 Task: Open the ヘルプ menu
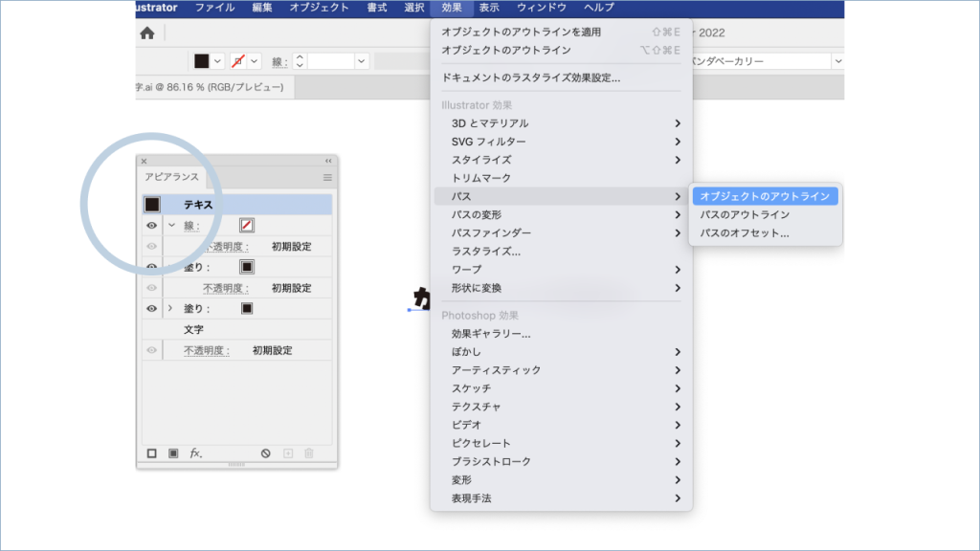tap(599, 8)
